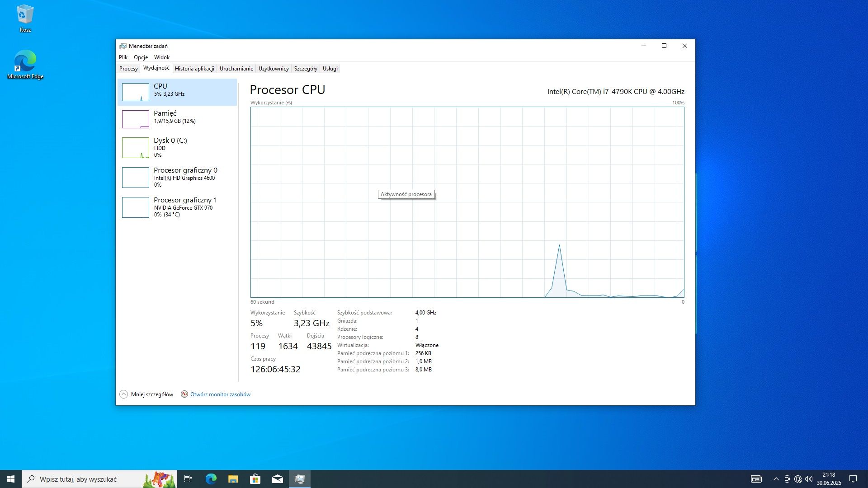Switch to the Usługi tab
Image resolution: width=868 pixels, height=488 pixels.
pos(330,69)
